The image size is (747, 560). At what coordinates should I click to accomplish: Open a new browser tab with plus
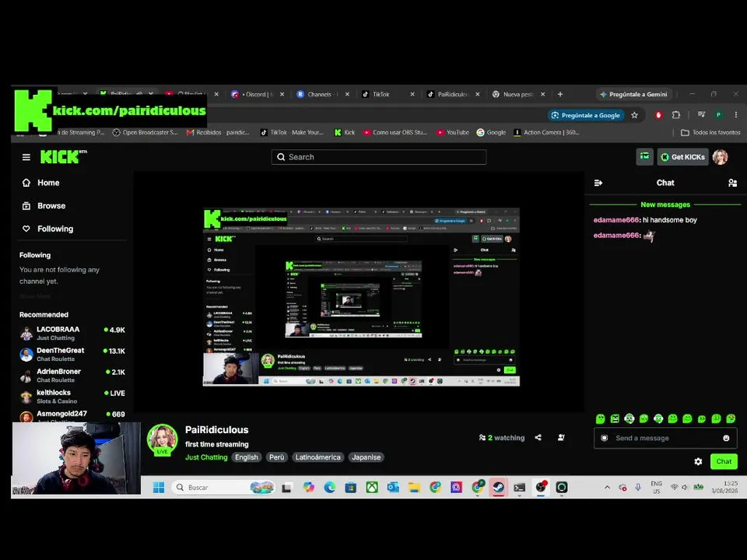pyautogui.click(x=560, y=94)
